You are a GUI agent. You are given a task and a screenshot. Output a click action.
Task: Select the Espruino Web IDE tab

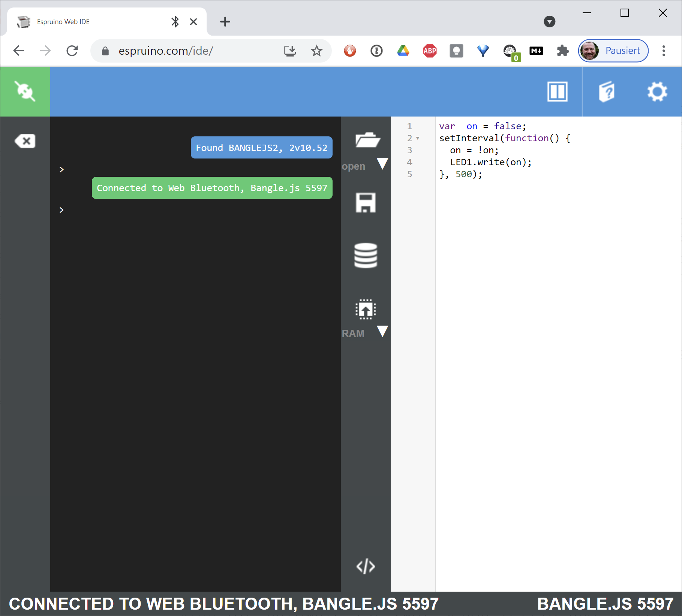[x=94, y=22]
